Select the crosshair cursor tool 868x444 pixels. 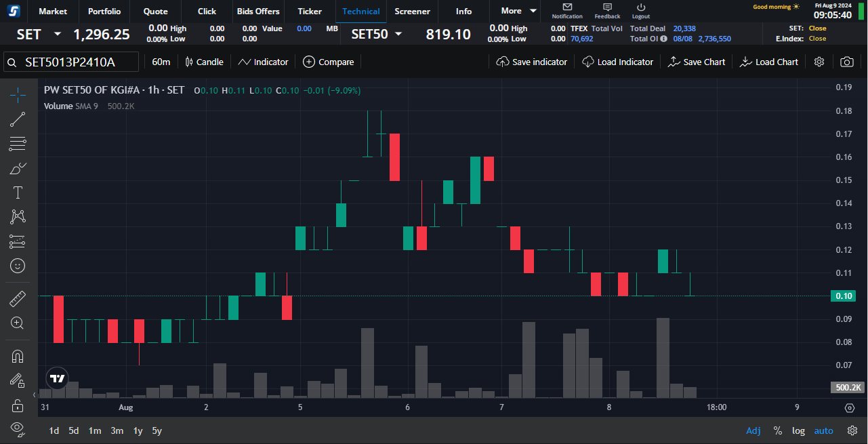click(x=18, y=95)
